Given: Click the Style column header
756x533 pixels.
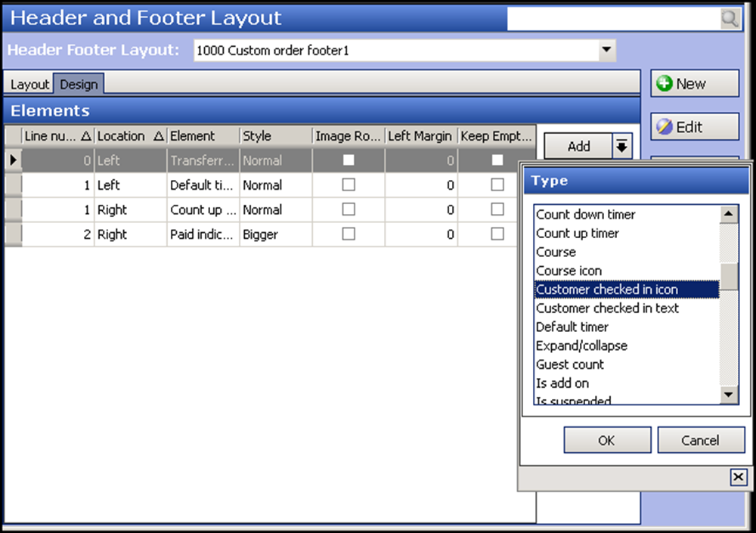Looking at the screenshot, I should pos(276,136).
